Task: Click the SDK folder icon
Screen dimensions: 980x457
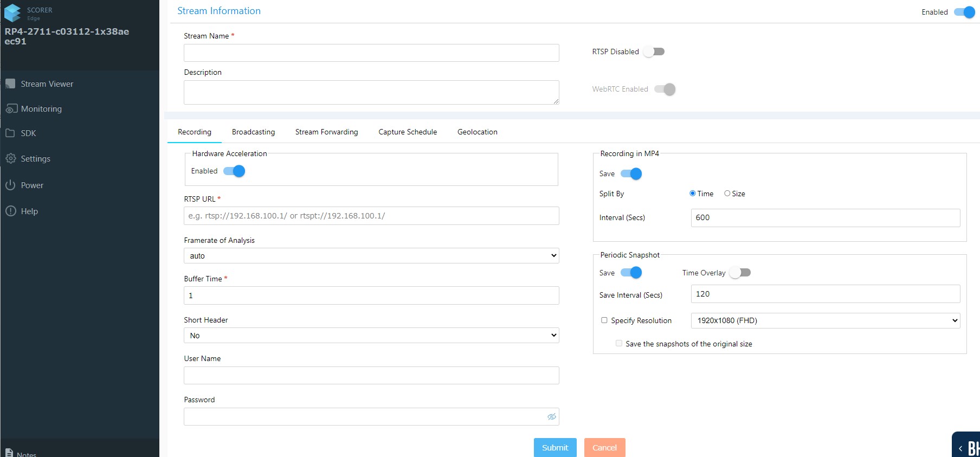Action: [10, 133]
